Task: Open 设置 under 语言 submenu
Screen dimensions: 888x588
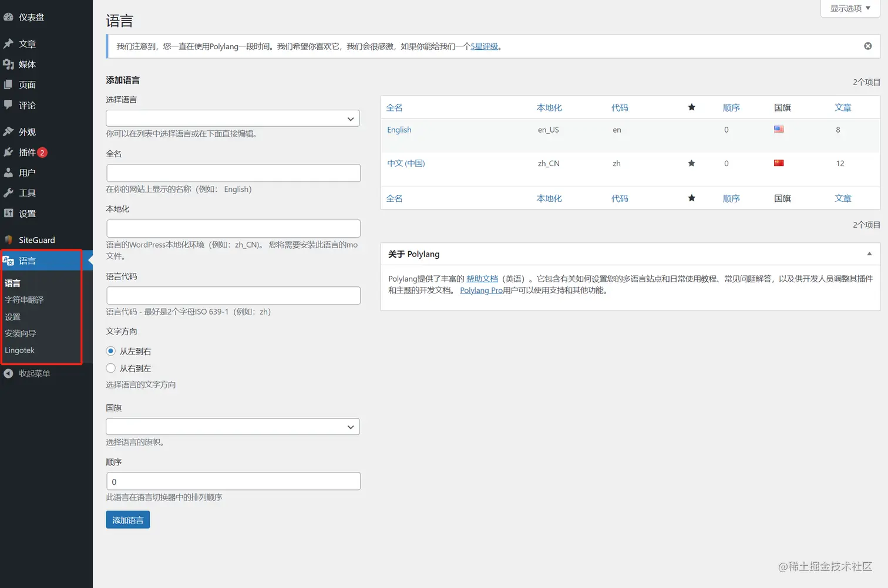Action: click(x=12, y=316)
